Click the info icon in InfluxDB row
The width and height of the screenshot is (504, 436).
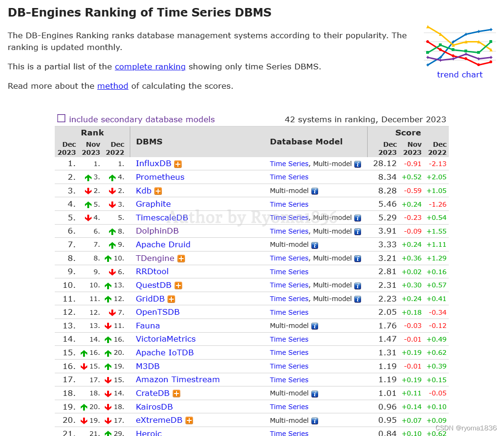pos(358,164)
